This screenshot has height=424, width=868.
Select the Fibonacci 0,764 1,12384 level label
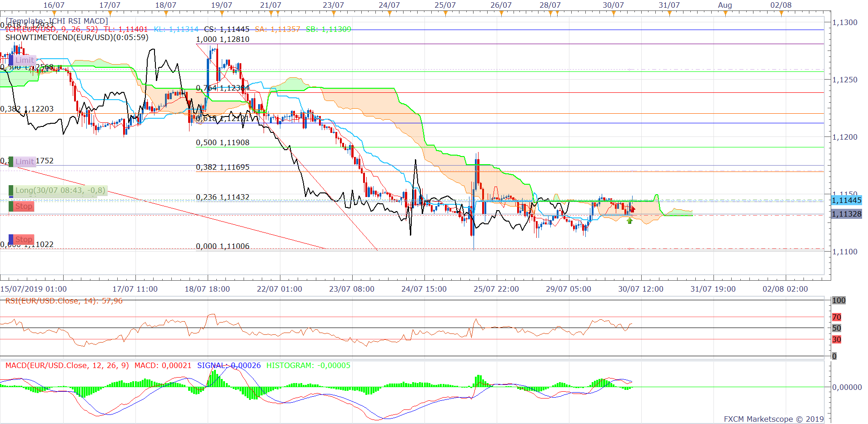click(x=223, y=88)
